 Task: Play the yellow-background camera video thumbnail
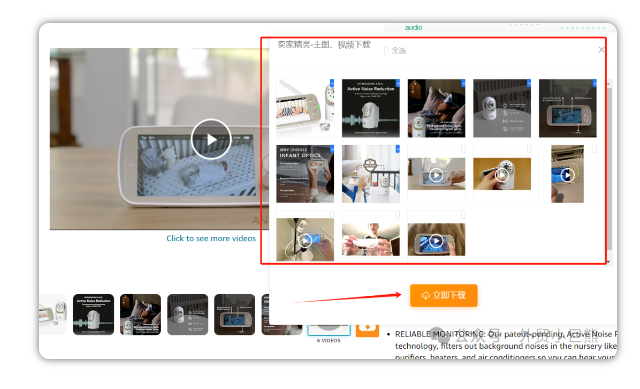click(502, 175)
